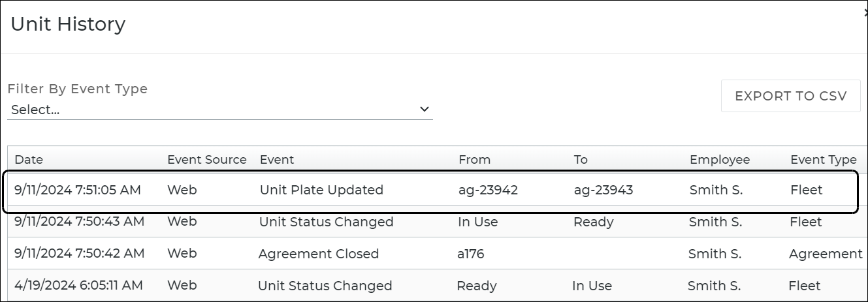This screenshot has width=868, height=302.
Task: Close the Unit History dialog
Action: point(865,13)
